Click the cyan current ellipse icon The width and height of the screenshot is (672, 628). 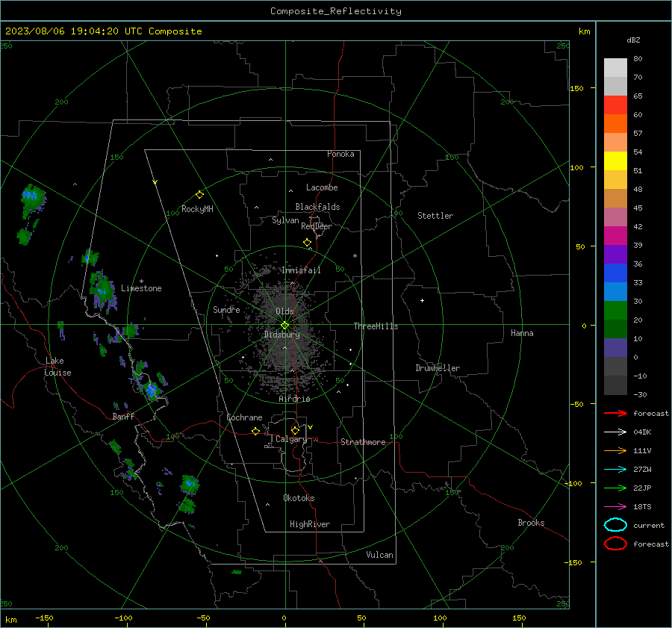pyautogui.click(x=615, y=525)
